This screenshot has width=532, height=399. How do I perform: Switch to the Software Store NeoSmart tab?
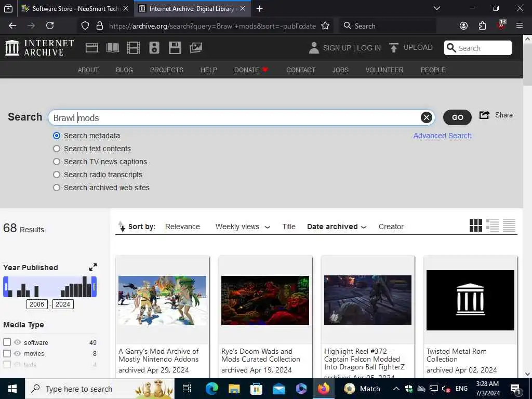point(75,8)
